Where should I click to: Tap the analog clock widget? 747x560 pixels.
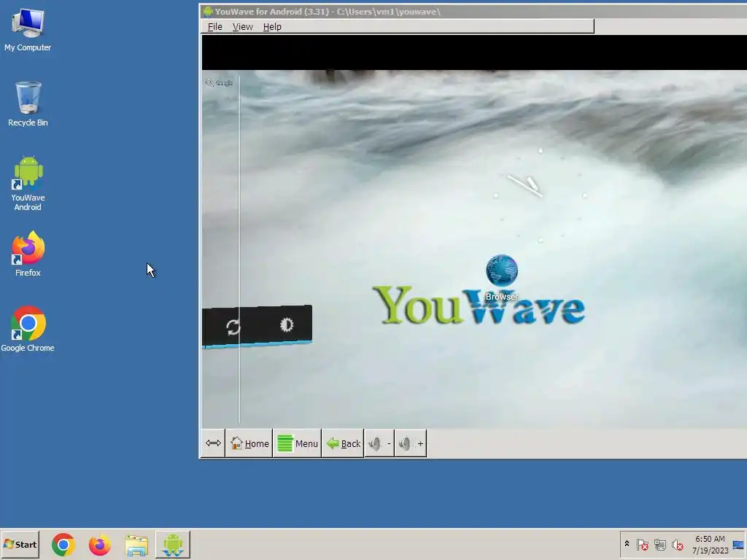541,195
